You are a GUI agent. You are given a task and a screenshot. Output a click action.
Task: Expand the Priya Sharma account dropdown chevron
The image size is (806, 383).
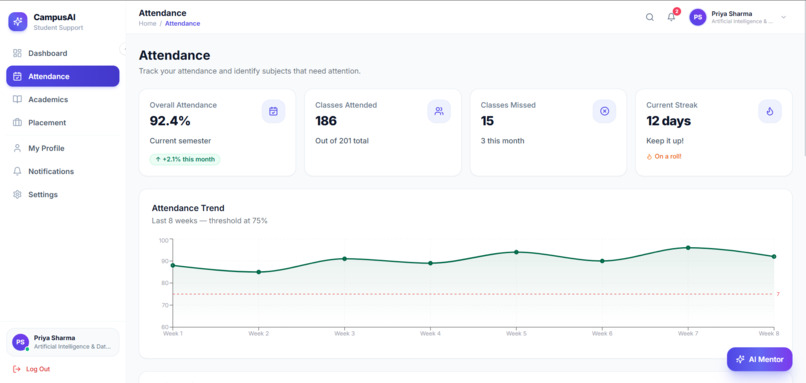tap(783, 17)
